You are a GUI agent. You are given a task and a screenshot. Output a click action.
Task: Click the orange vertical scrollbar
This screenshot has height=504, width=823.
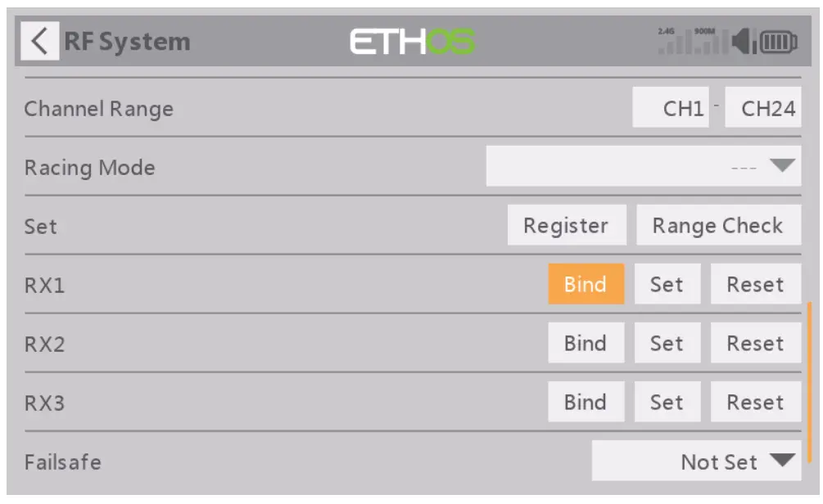809,380
